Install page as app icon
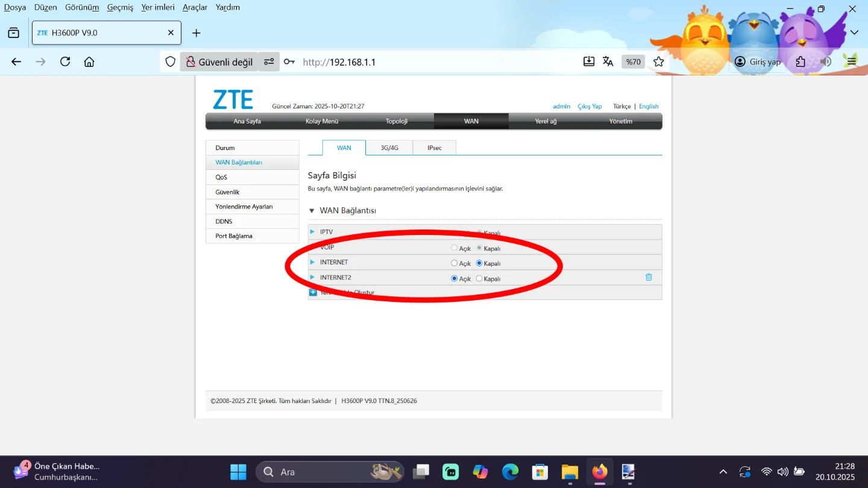Screen dimensions: 868x488 point(589,61)
